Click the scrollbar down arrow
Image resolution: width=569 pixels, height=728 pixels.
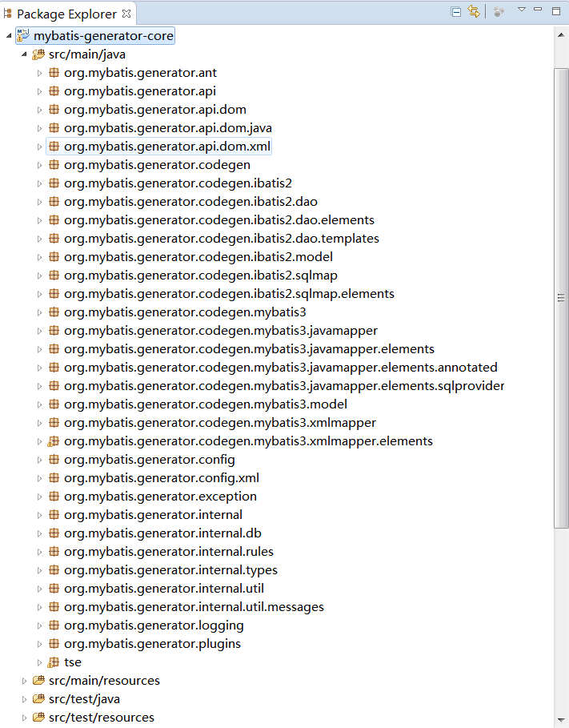[561, 720]
